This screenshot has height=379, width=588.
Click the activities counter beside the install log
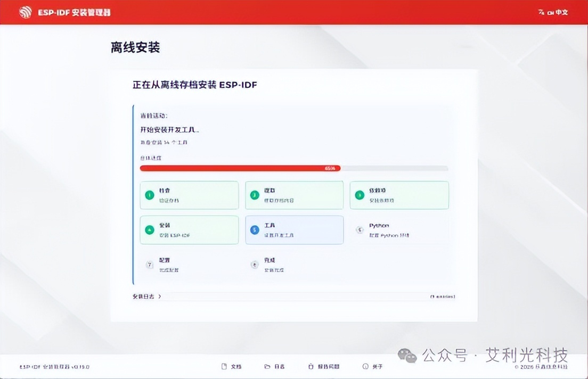tap(443, 296)
